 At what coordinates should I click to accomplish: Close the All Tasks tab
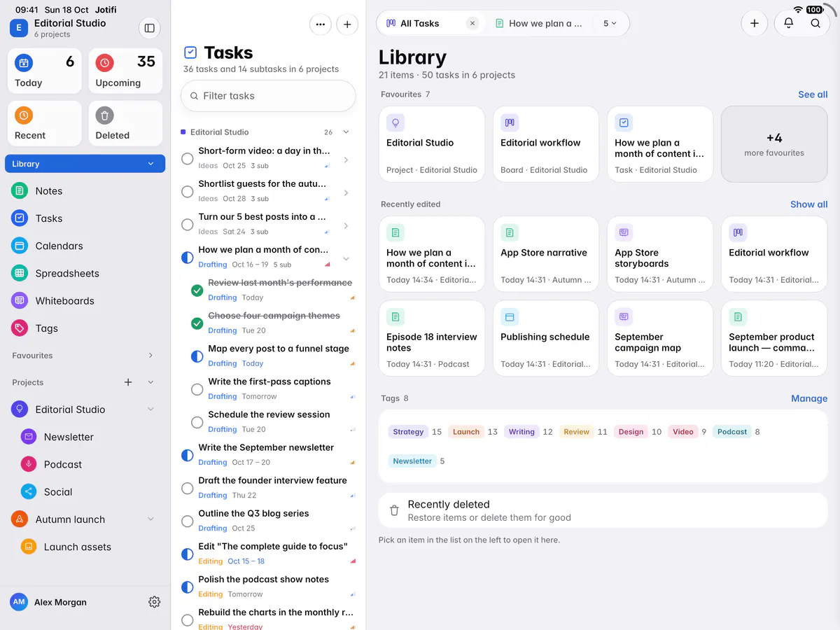472,23
